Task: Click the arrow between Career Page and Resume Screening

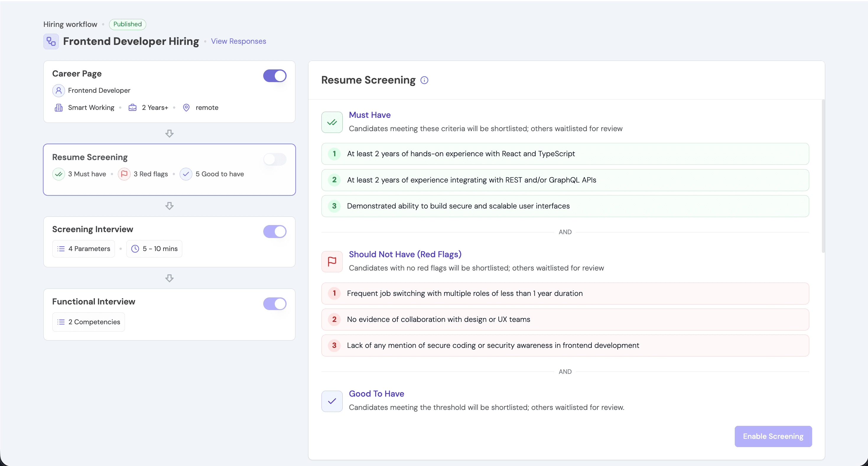Action: click(x=170, y=133)
